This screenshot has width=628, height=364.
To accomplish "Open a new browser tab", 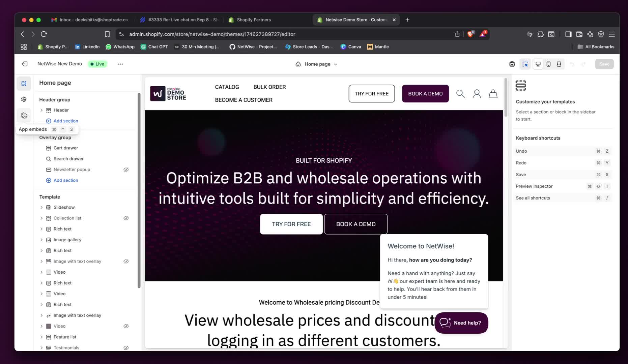I will pyautogui.click(x=407, y=20).
